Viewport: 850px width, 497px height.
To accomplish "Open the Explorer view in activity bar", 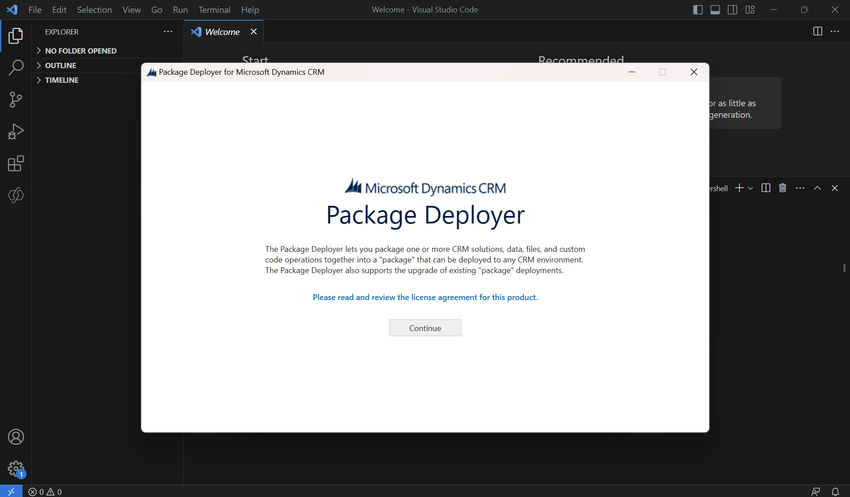I will (16, 36).
